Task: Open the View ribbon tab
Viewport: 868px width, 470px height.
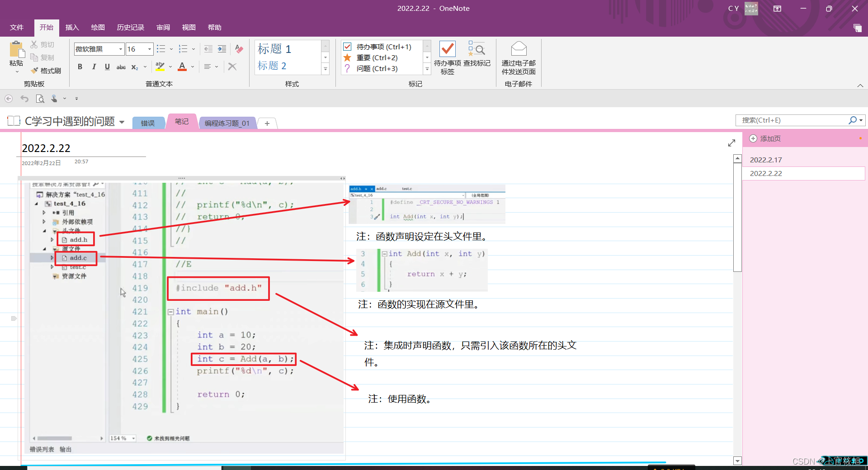Action: point(189,27)
